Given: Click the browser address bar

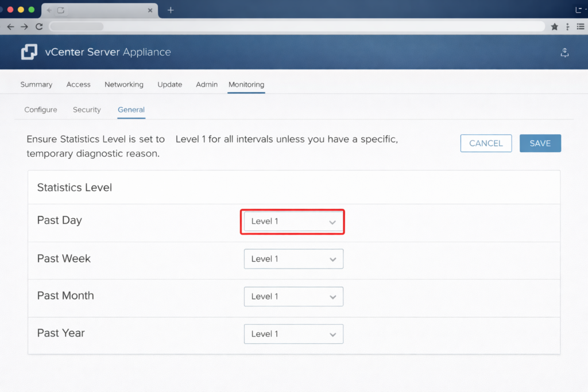Looking at the screenshot, I should point(287,26).
